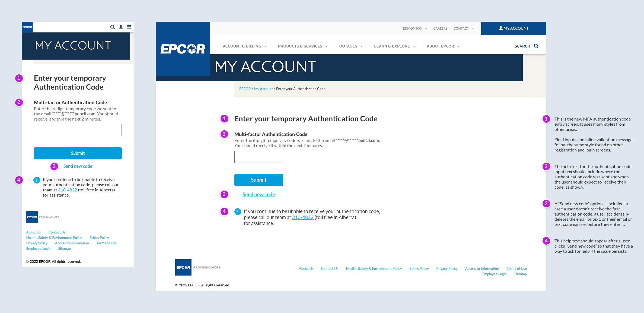Image resolution: width=644 pixels, height=313 pixels.
Task: Click Send new code link on mobile
Action: pos(78,166)
